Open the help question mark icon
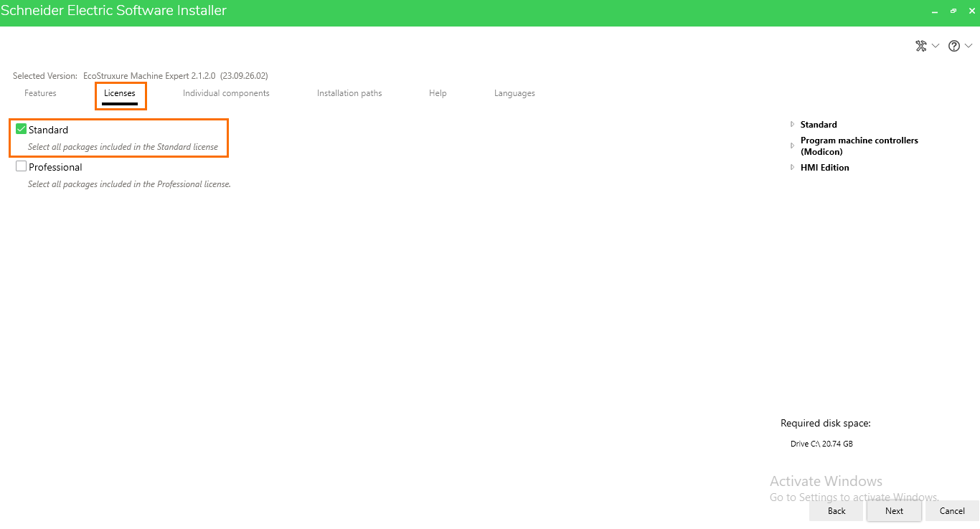This screenshot has height=529, width=980. click(x=954, y=46)
